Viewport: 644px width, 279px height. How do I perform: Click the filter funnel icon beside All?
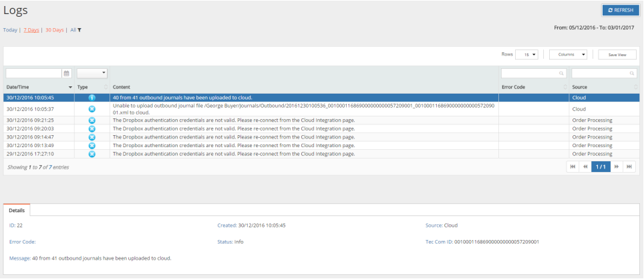79,30
